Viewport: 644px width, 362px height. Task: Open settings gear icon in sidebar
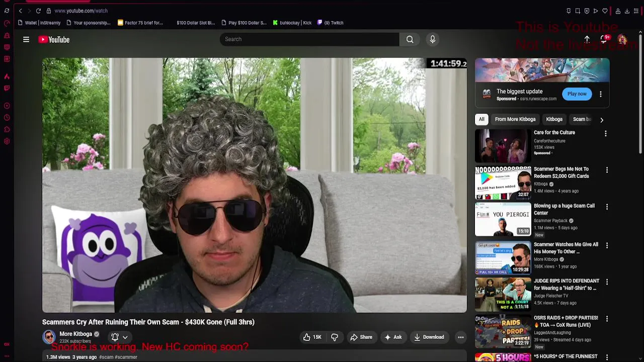click(7, 141)
